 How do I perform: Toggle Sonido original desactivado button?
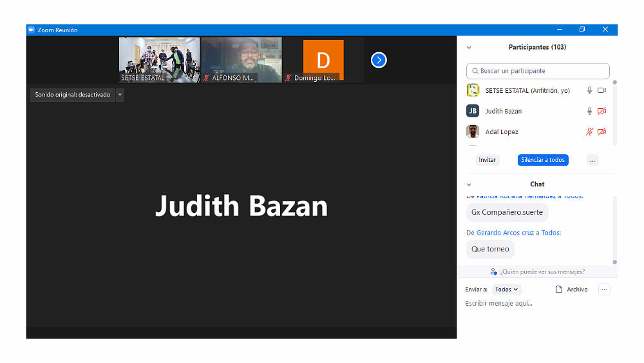(x=73, y=95)
